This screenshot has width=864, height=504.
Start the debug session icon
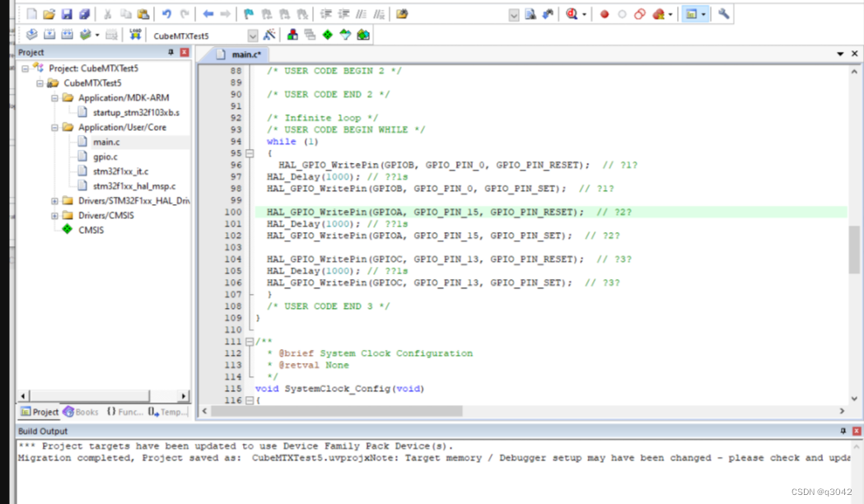(572, 14)
